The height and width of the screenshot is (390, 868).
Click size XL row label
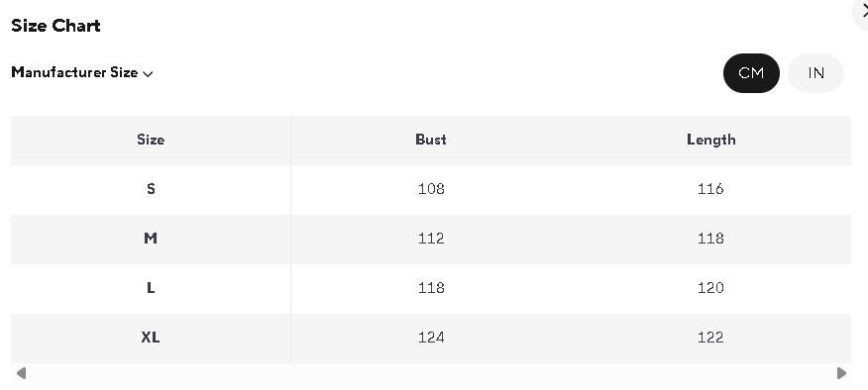[151, 338]
